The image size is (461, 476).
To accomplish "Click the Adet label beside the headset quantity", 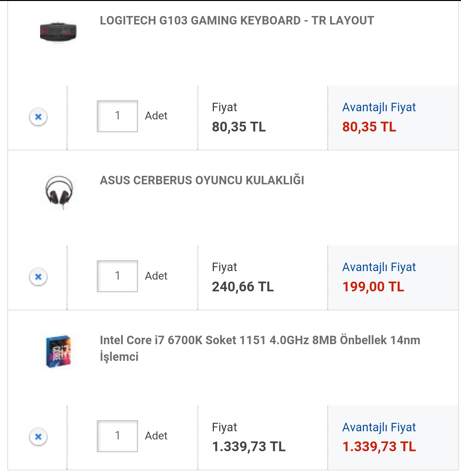I will tap(156, 276).
